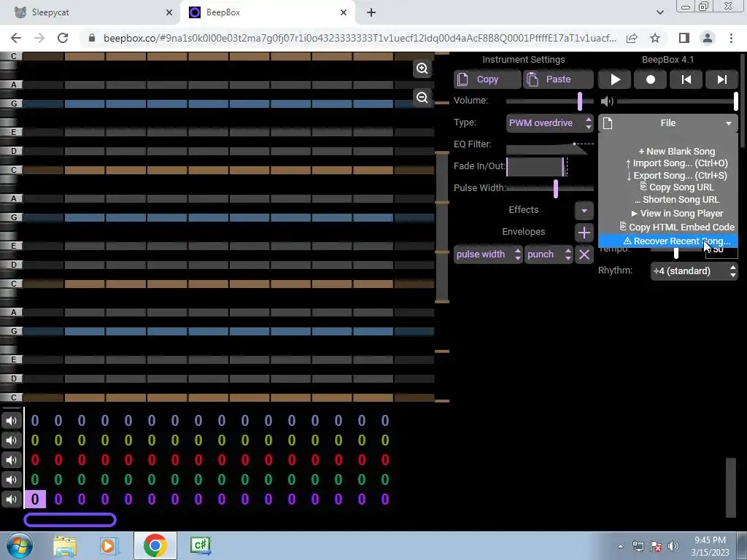747x560 pixels.
Task: Click the address bar URL
Action: pos(360,38)
